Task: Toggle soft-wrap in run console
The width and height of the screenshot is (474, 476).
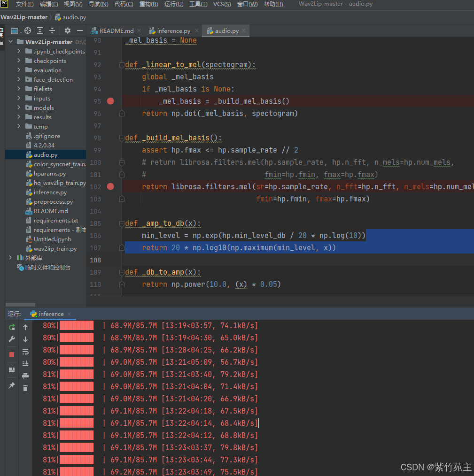Action: click(x=25, y=352)
